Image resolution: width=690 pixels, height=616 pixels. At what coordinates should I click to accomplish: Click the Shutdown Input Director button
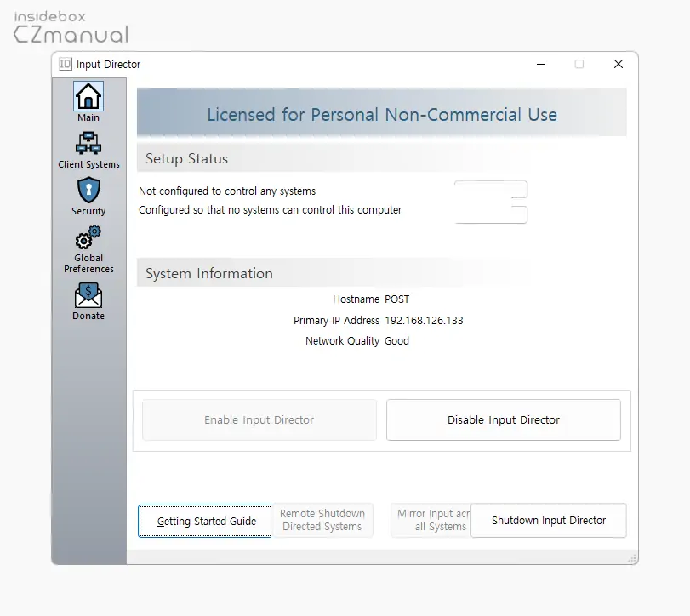coord(549,520)
